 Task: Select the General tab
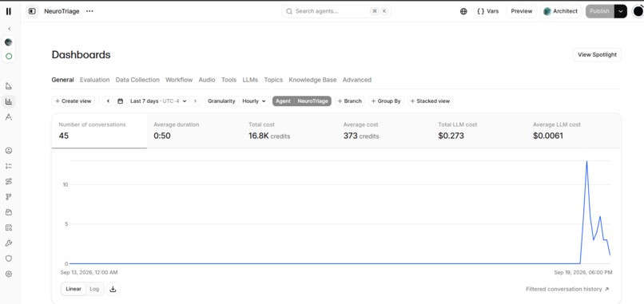pos(63,80)
